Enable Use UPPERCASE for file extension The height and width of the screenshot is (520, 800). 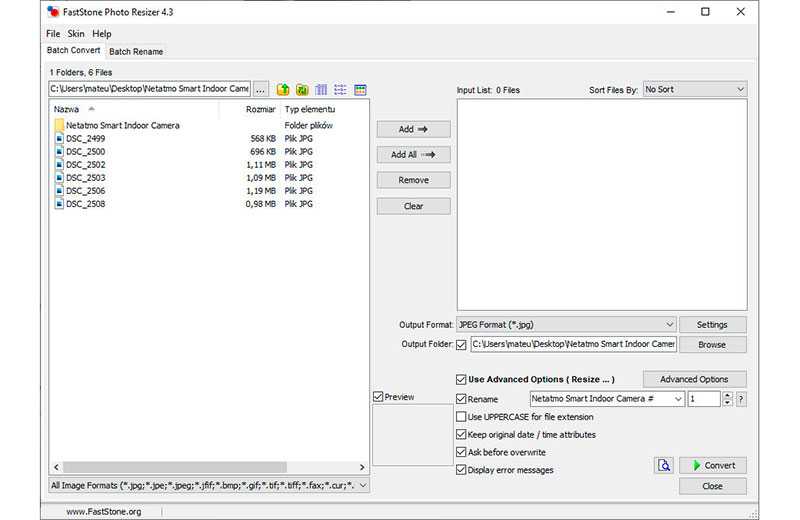point(461,417)
